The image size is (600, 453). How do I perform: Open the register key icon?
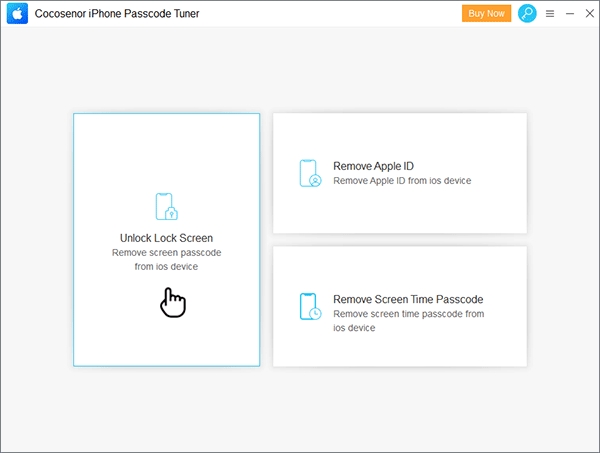click(x=527, y=13)
